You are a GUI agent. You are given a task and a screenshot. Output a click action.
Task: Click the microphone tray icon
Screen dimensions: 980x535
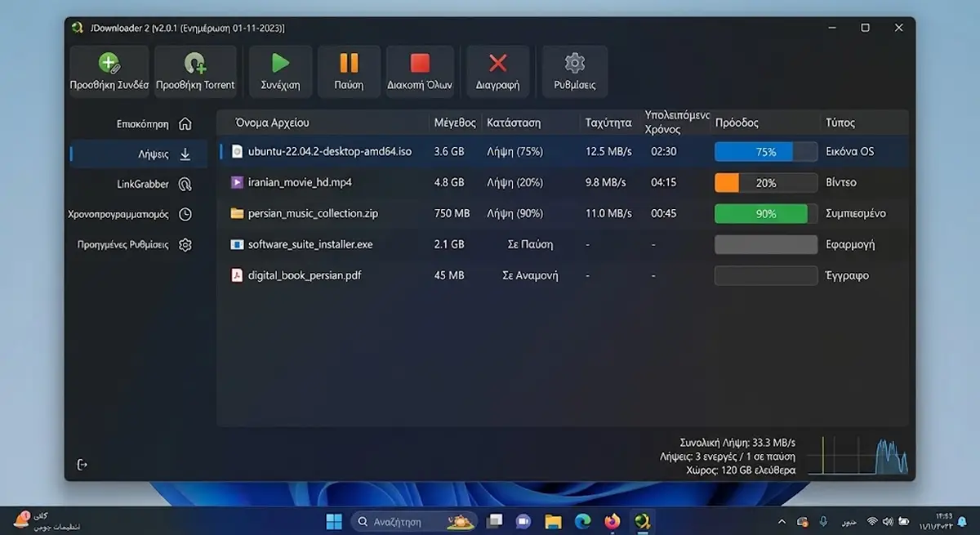coord(823,521)
